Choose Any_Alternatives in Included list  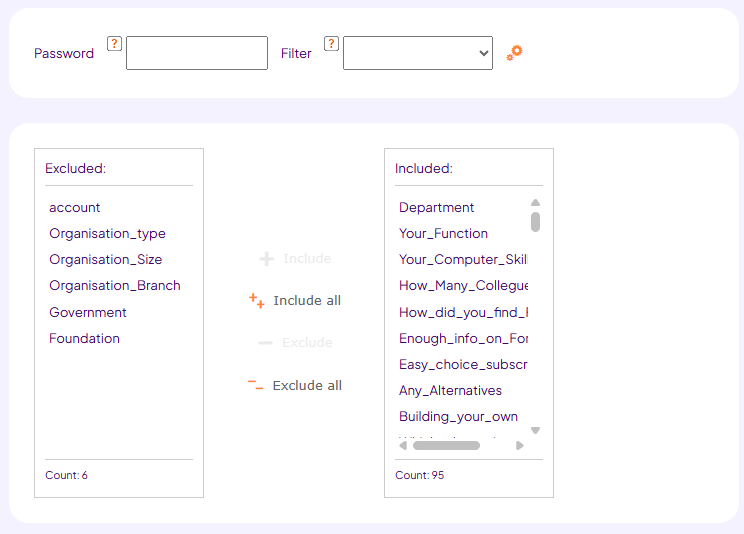coord(450,390)
